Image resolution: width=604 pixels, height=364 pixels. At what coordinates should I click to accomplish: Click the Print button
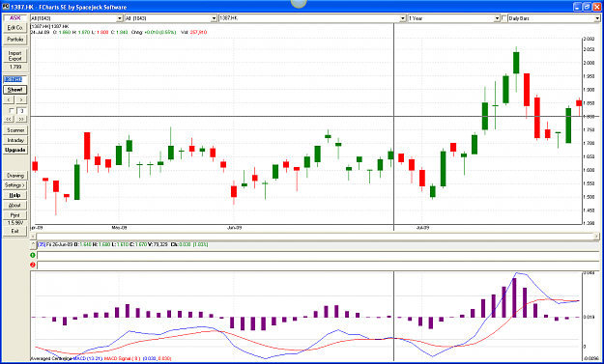click(x=15, y=215)
